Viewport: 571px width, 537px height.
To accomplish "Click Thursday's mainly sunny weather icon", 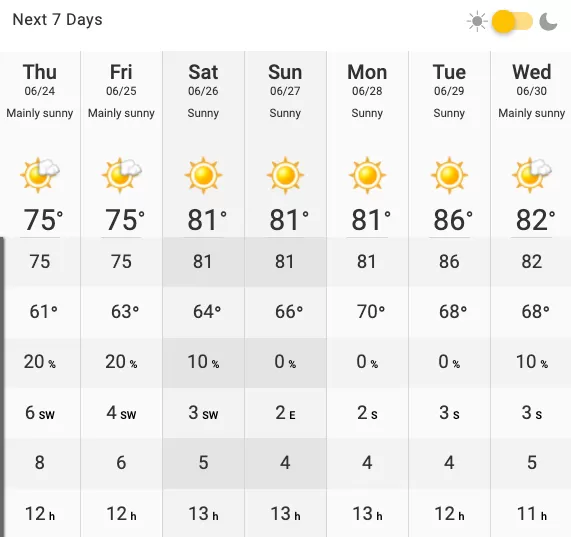I will tap(40, 175).
